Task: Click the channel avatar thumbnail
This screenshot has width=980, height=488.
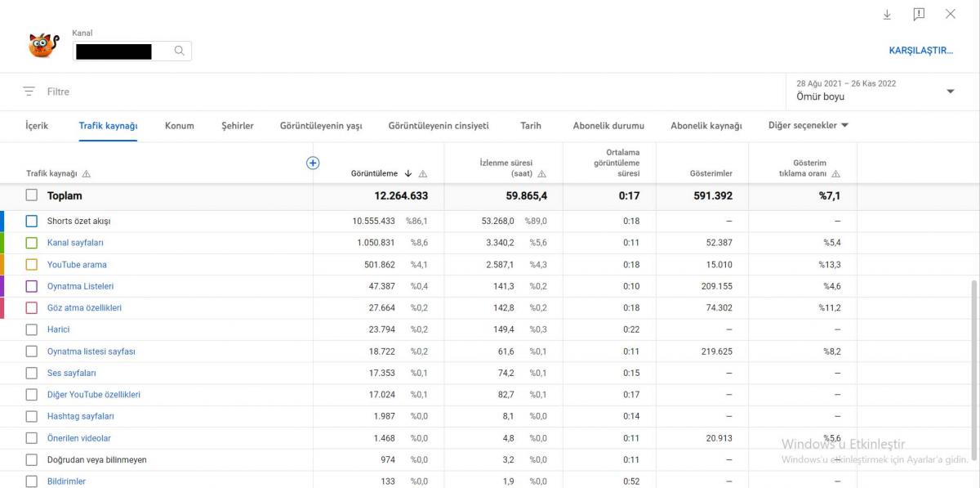Action: (43, 45)
